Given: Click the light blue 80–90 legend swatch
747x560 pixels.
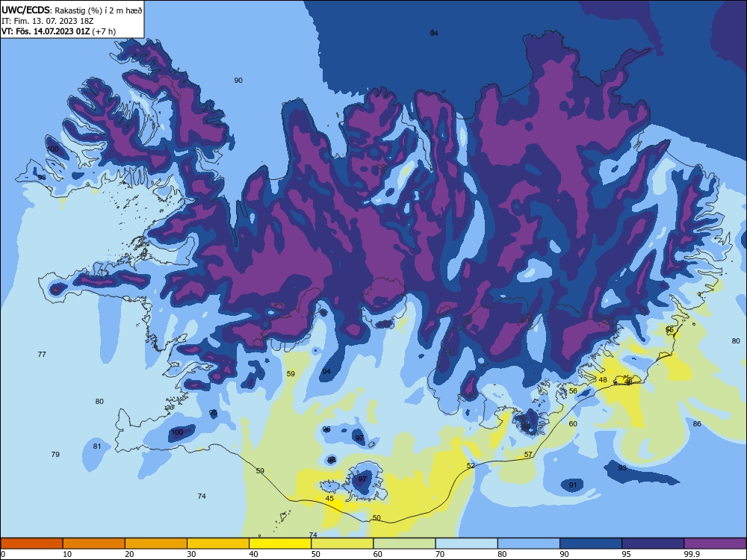Looking at the screenshot, I should click(529, 544).
